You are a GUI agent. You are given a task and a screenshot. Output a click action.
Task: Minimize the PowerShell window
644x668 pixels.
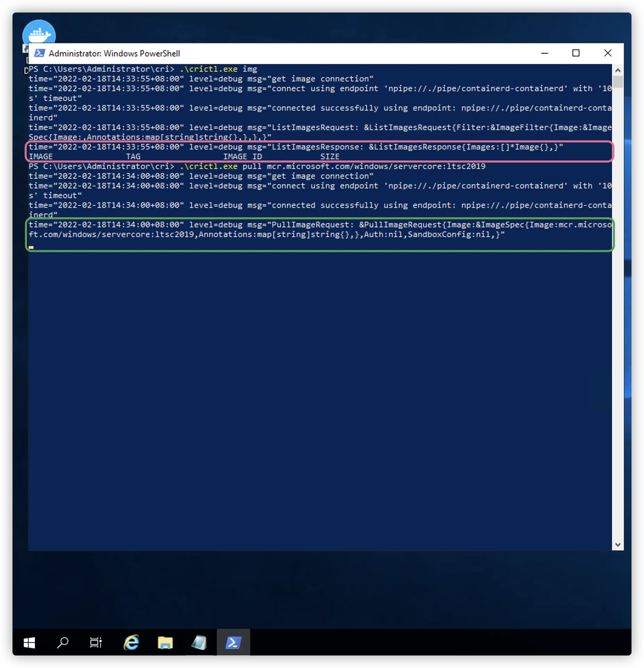tap(545, 53)
